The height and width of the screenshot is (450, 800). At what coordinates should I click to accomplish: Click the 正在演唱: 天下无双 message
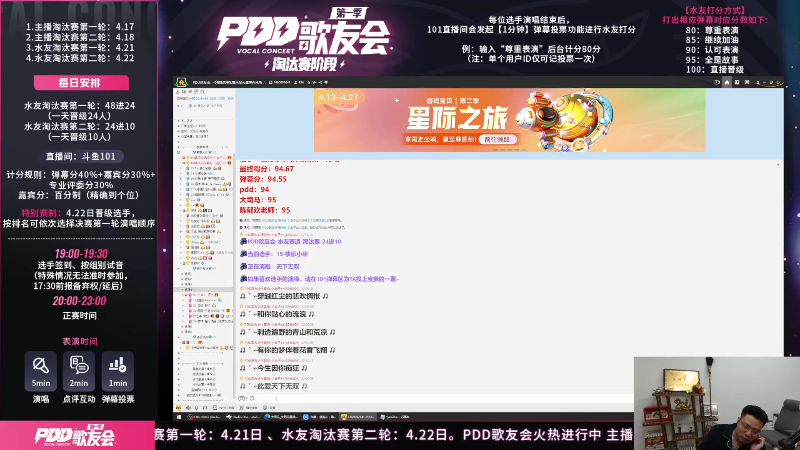273,266
